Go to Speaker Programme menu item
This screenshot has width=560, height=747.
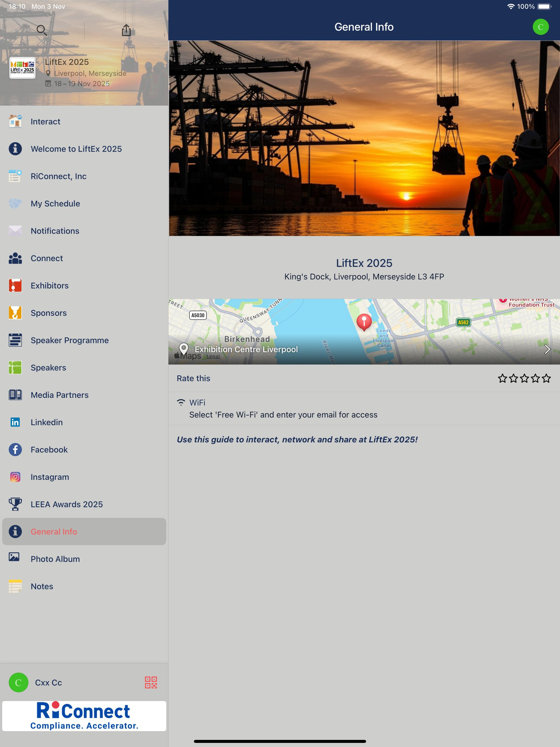pyautogui.click(x=84, y=340)
